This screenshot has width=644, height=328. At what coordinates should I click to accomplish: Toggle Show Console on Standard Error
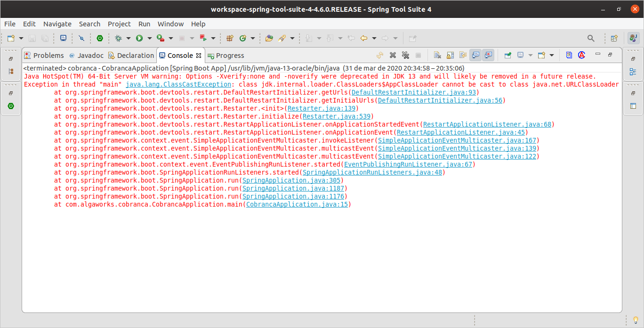pyautogui.click(x=488, y=55)
